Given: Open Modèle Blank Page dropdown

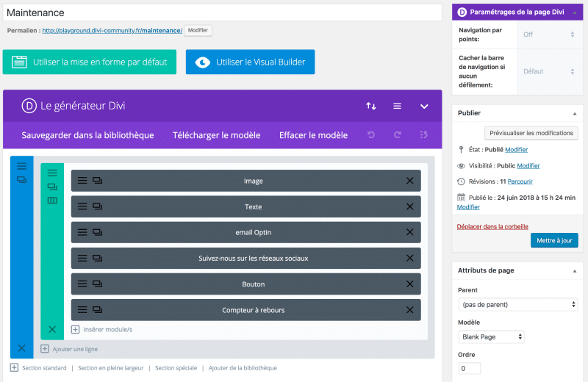Looking at the screenshot, I should [x=491, y=336].
